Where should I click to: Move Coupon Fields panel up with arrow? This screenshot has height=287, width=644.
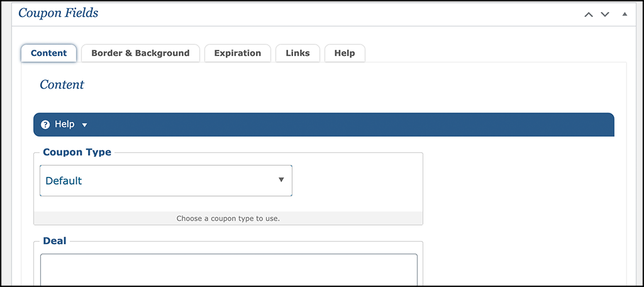589,14
